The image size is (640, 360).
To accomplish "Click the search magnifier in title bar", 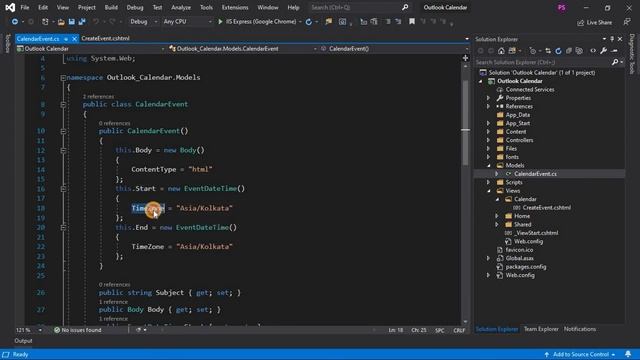I will pos(405,7).
